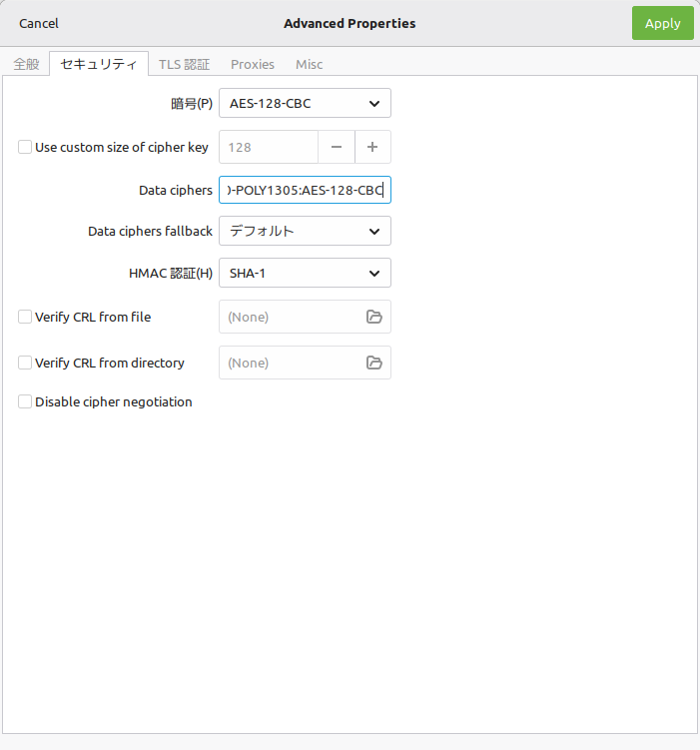Click folder icon for Verify CRL from directory
This screenshot has height=750, width=700.
(374, 363)
